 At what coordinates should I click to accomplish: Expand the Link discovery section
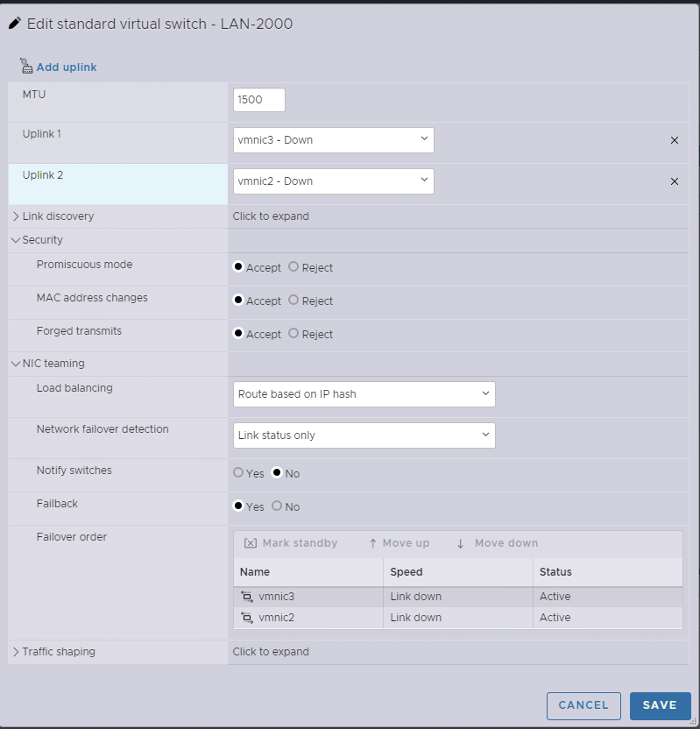16,216
